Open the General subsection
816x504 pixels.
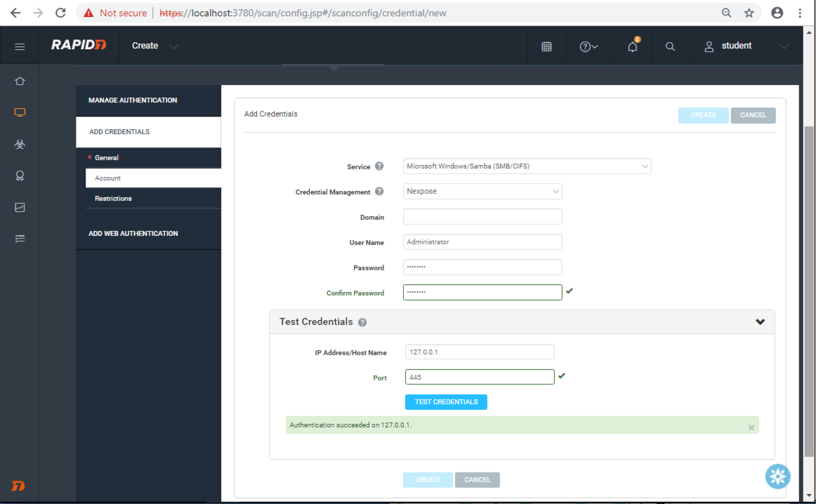[154, 158]
